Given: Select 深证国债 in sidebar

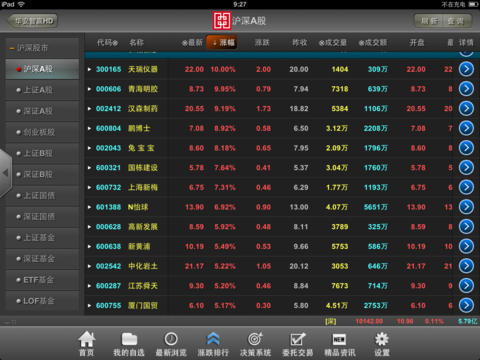Looking at the screenshot, I should coord(42,217).
